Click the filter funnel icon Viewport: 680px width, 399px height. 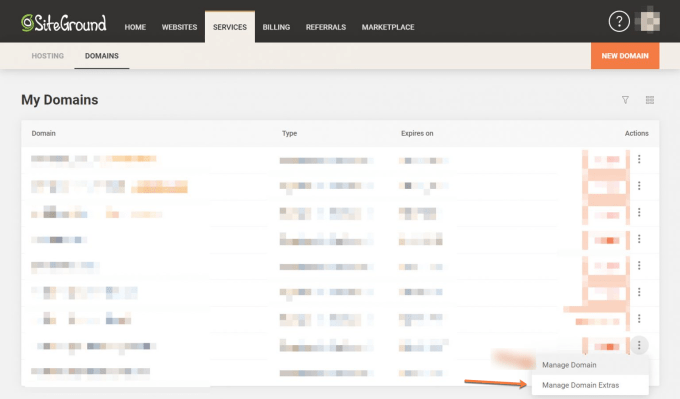(625, 100)
